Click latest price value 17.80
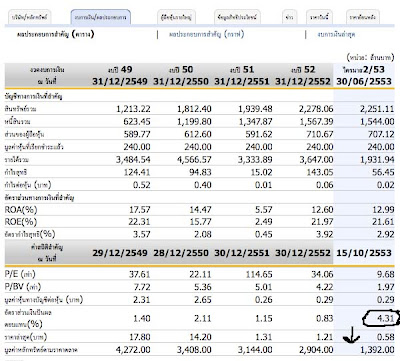 pos(140,337)
